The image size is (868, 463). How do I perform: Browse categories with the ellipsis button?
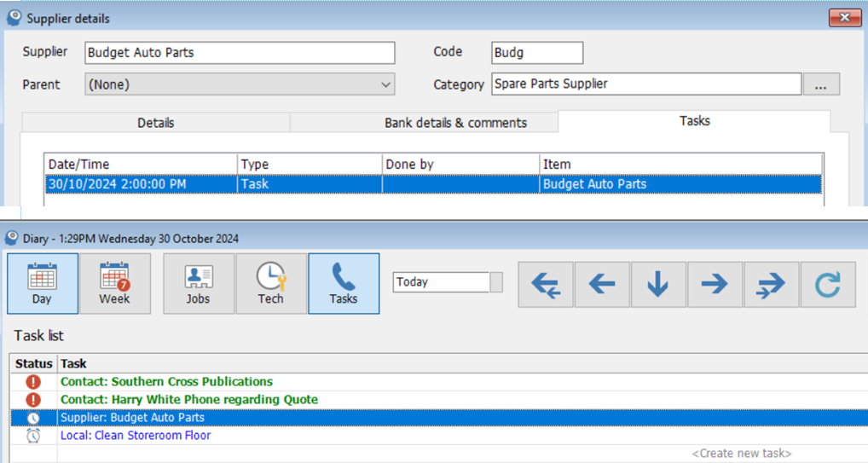pyautogui.click(x=821, y=84)
